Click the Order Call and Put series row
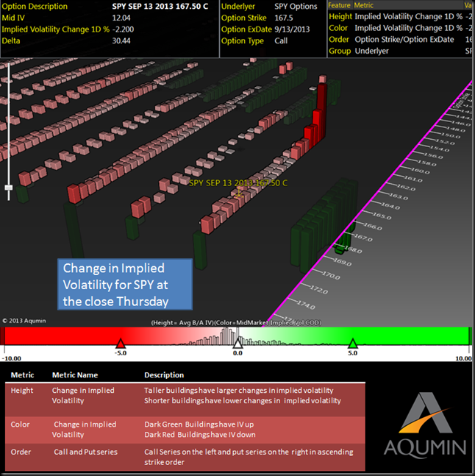The image size is (475, 476). (185, 457)
